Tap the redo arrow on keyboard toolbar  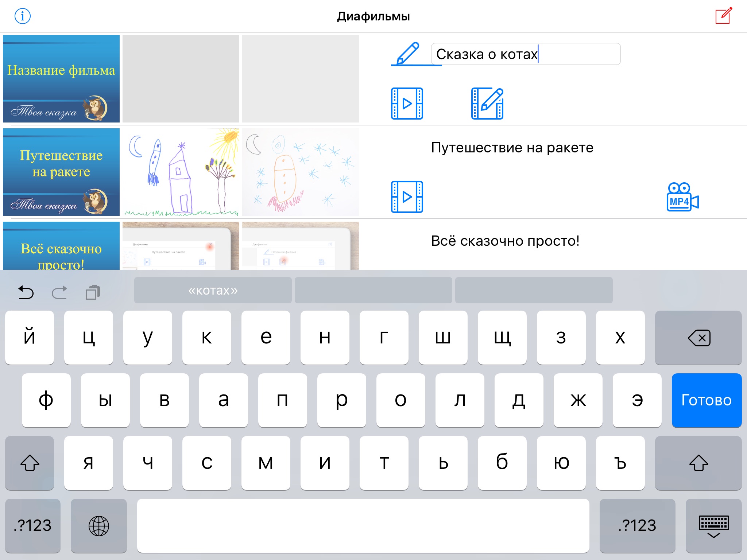59,292
